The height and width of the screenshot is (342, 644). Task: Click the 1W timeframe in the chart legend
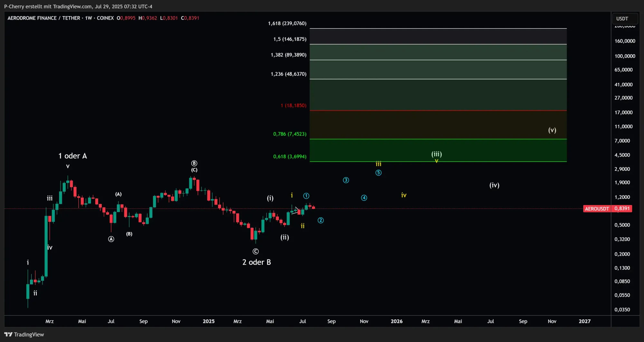[x=89, y=18]
